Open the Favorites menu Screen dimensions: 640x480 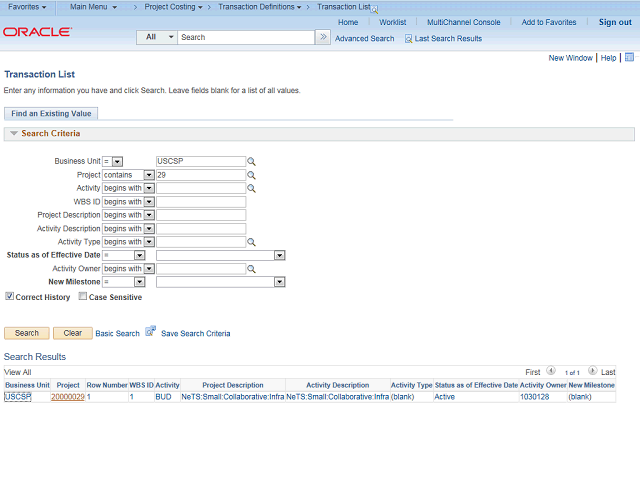[27, 7]
